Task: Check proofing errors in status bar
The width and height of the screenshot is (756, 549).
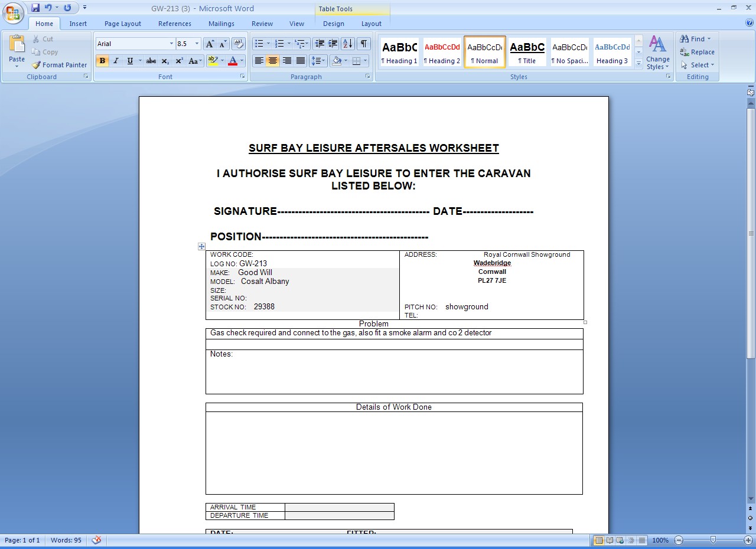Action: tap(97, 540)
